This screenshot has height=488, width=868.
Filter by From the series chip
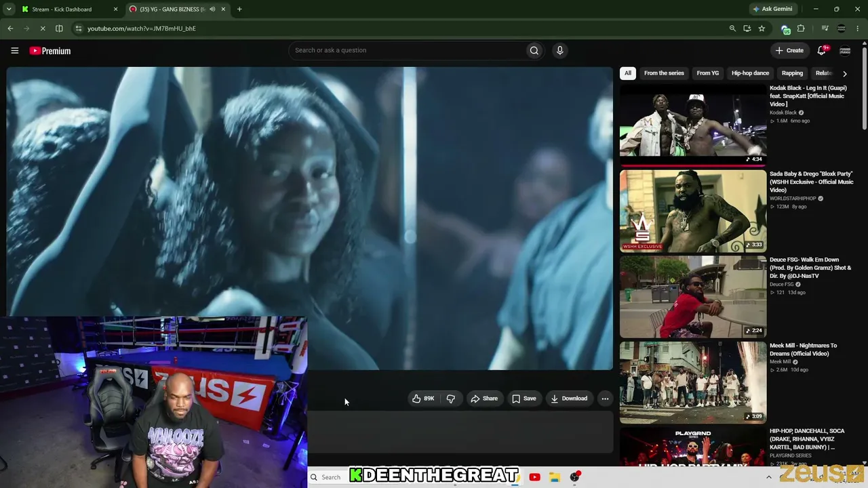pyautogui.click(x=664, y=73)
